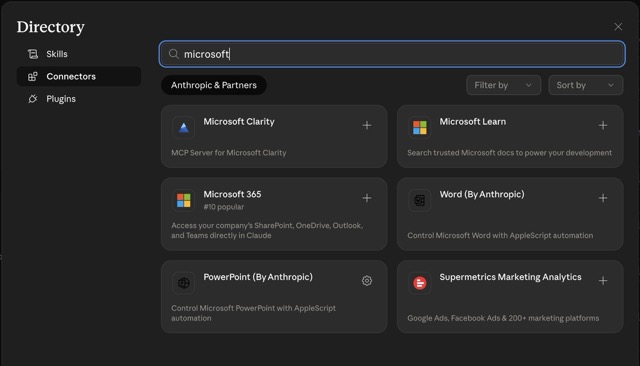
Task: Click the search magnifier icon
Action: [174, 54]
